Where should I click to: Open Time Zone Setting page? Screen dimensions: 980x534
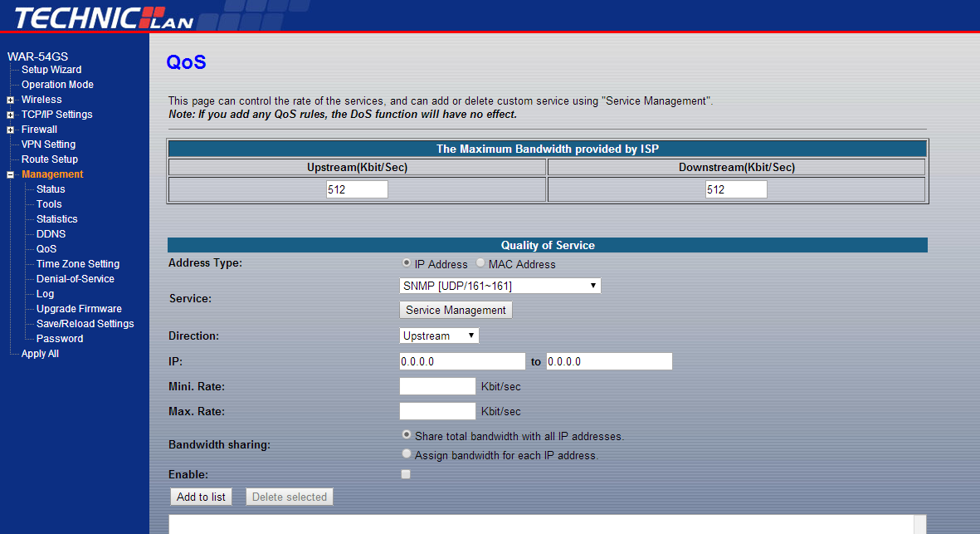77,264
